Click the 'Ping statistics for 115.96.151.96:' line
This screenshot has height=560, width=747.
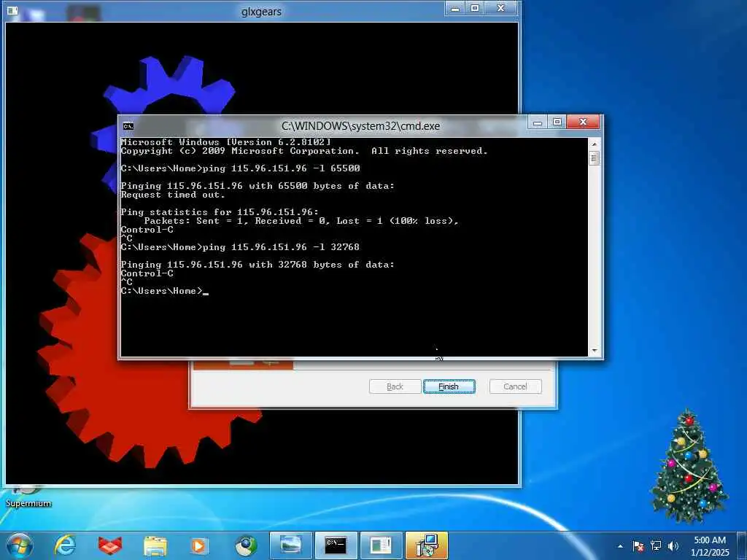click(x=220, y=212)
